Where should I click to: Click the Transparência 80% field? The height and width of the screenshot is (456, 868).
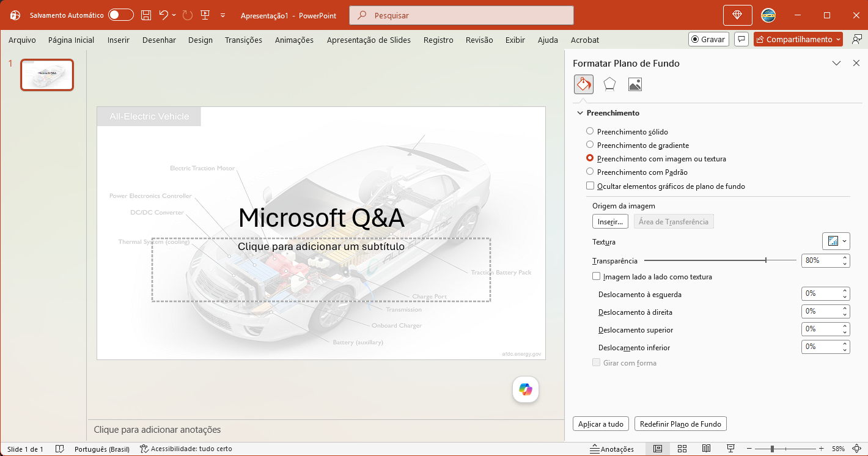[x=820, y=260]
